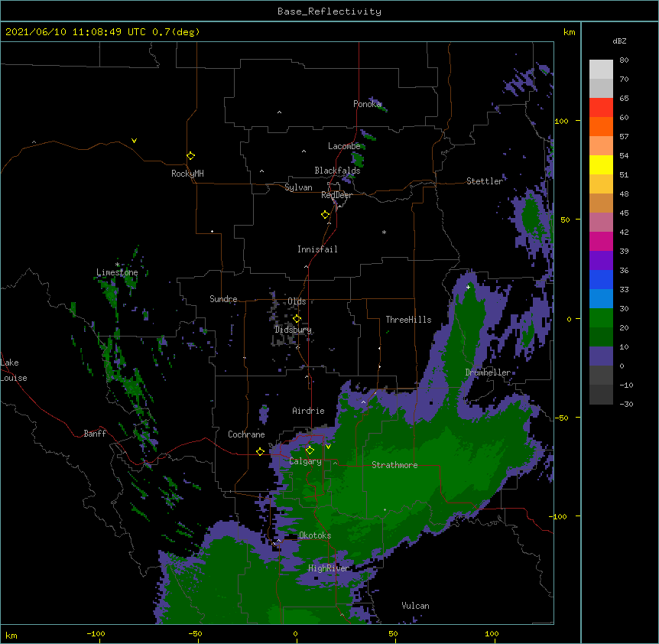Viewport: 659px width, 644px height.
Task: Select the slate purple swatch in legend
Action: click(601, 356)
